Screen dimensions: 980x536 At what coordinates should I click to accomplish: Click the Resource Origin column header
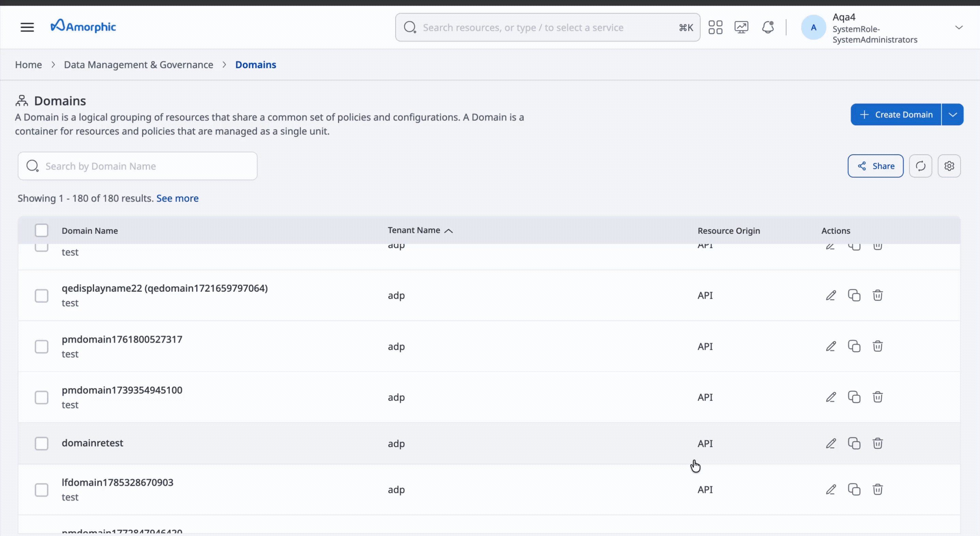point(729,231)
